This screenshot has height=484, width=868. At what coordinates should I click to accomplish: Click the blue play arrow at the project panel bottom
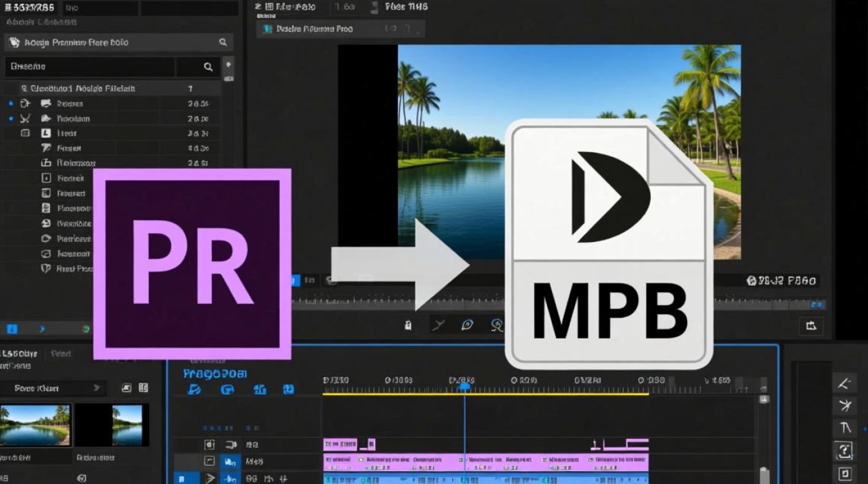click(43, 329)
